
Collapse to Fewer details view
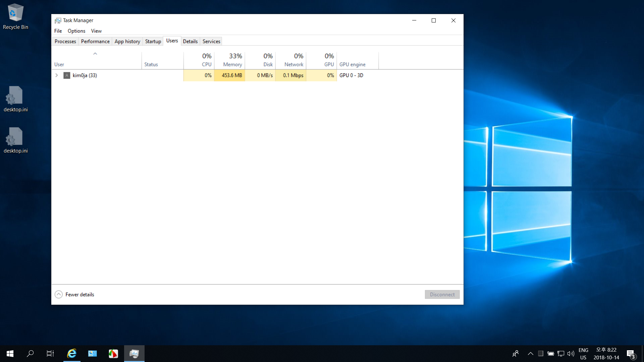(x=74, y=295)
